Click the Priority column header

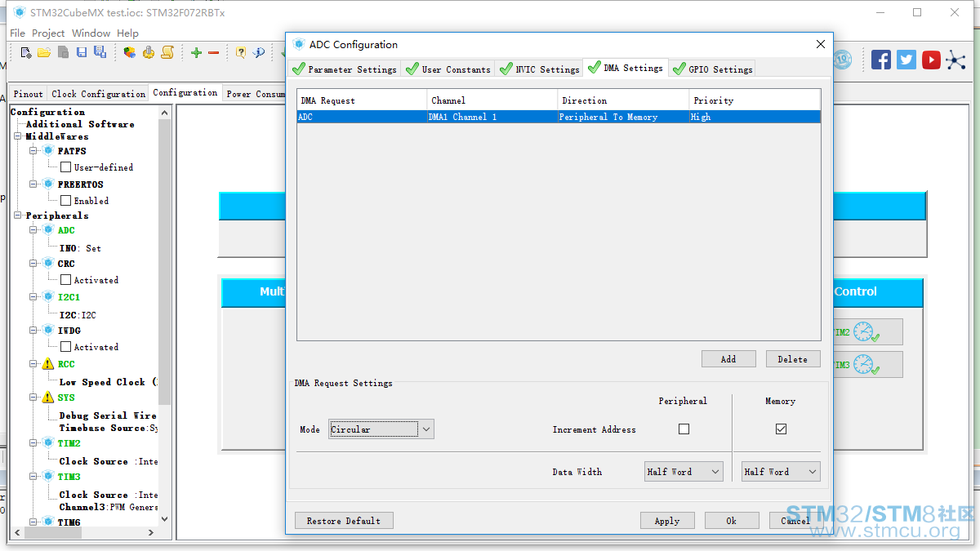(x=755, y=100)
